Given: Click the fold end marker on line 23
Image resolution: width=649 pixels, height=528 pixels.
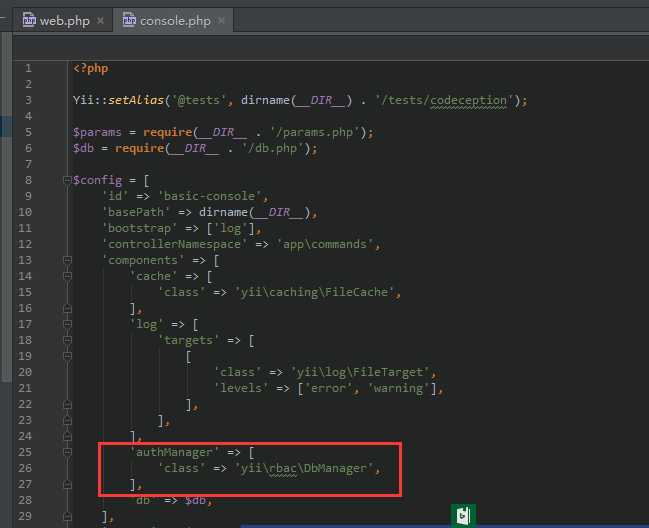Looking at the screenshot, I should [67, 421].
